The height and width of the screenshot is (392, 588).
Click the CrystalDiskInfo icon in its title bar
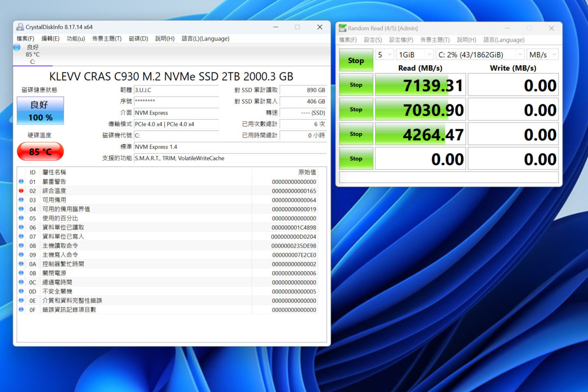coord(20,26)
